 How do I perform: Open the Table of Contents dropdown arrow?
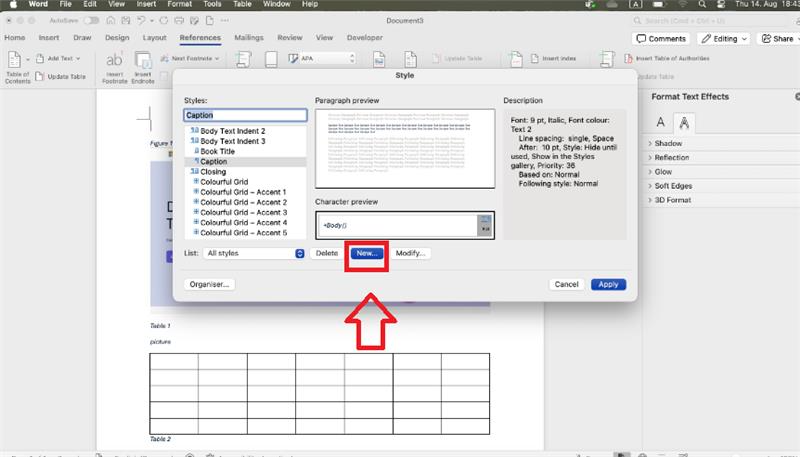[28, 59]
